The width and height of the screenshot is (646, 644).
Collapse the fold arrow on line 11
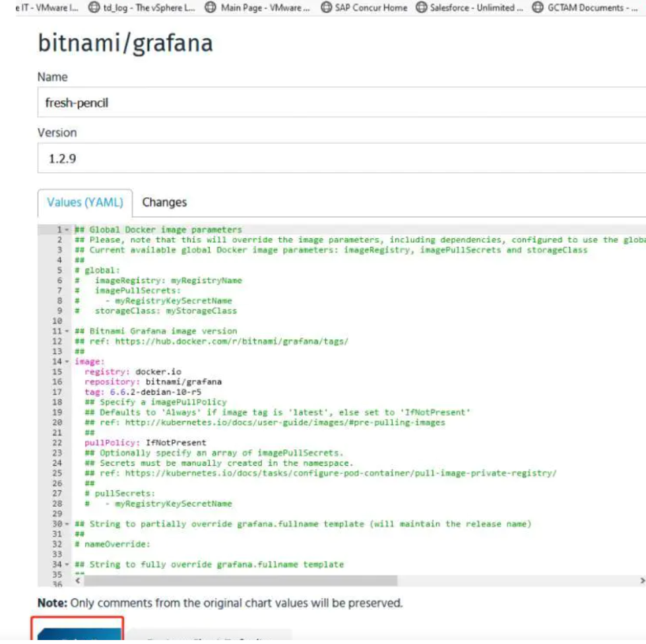point(67,331)
